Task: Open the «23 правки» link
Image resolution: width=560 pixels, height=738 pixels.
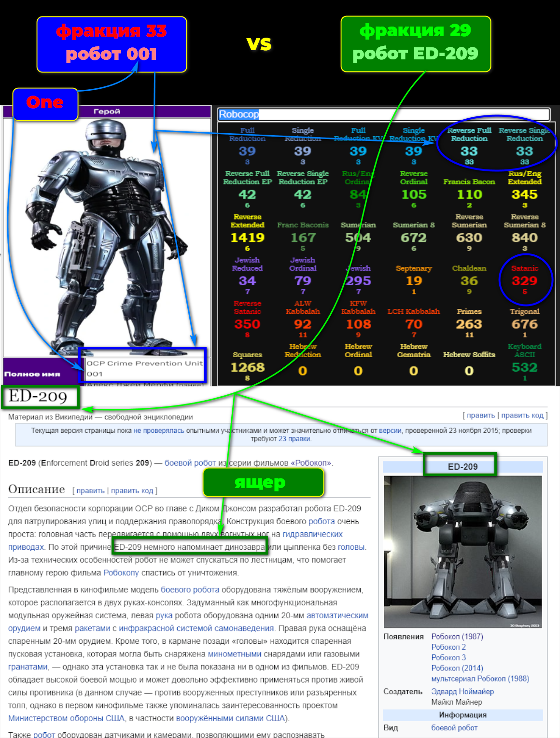Action: pos(294,439)
